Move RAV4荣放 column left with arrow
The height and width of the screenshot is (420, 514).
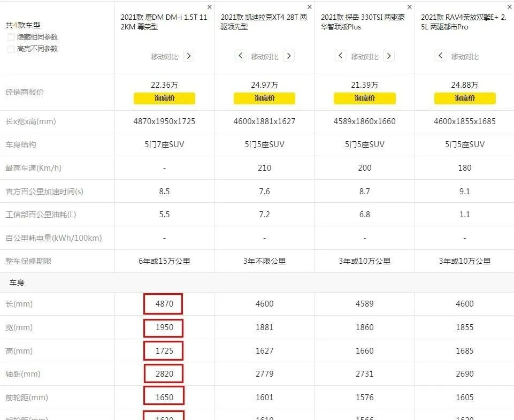tap(440, 56)
